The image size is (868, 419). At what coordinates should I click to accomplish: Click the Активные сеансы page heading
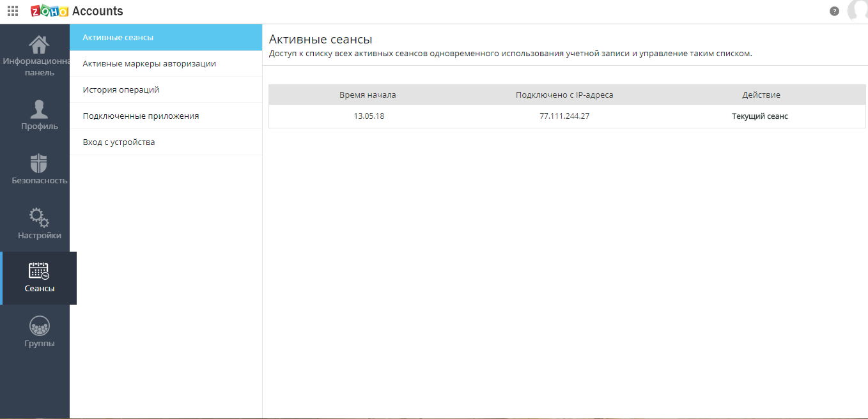321,40
